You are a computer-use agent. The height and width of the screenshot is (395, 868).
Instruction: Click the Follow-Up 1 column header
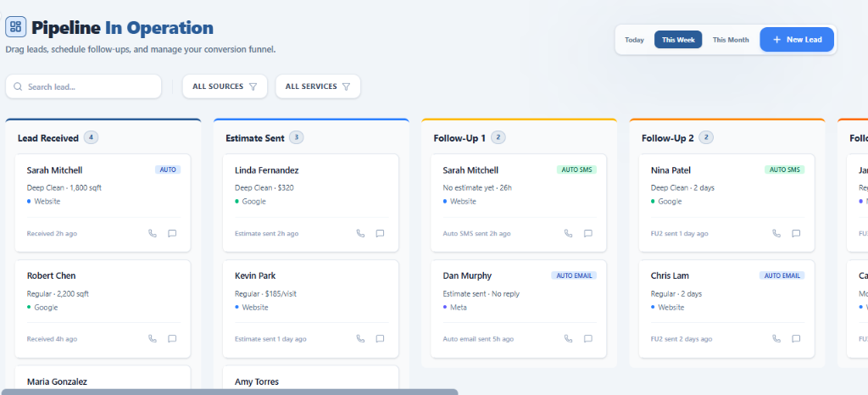[x=459, y=138]
